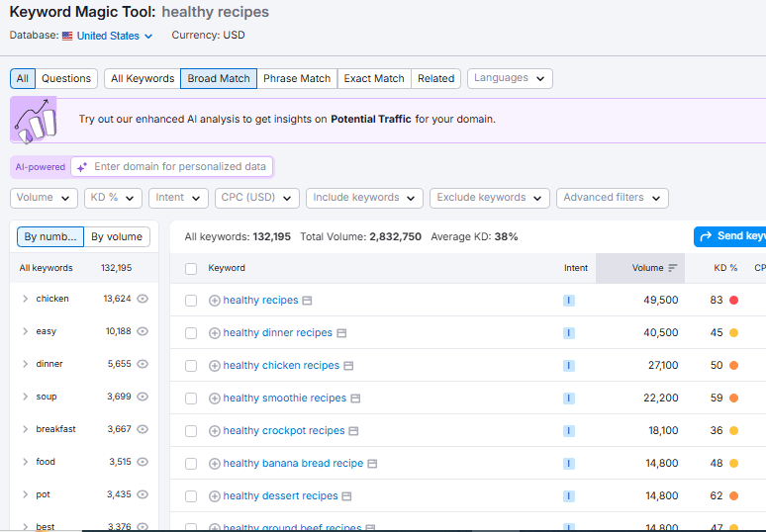Click the Potential Traffic chart illustration

(34, 120)
